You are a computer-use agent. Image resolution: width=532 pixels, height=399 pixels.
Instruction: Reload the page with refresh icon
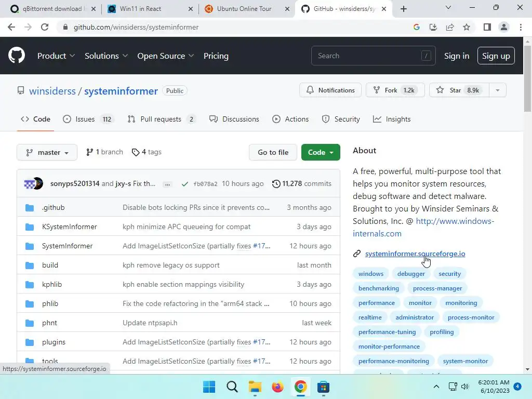click(45, 27)
